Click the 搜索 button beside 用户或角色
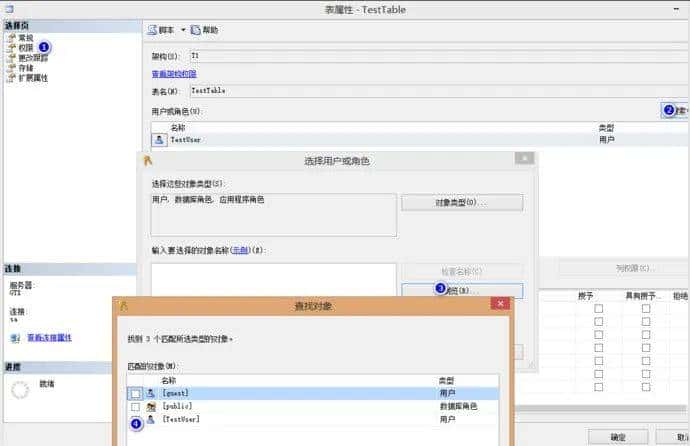The width and height of the screenshot is (690, 446). (675, 110)
